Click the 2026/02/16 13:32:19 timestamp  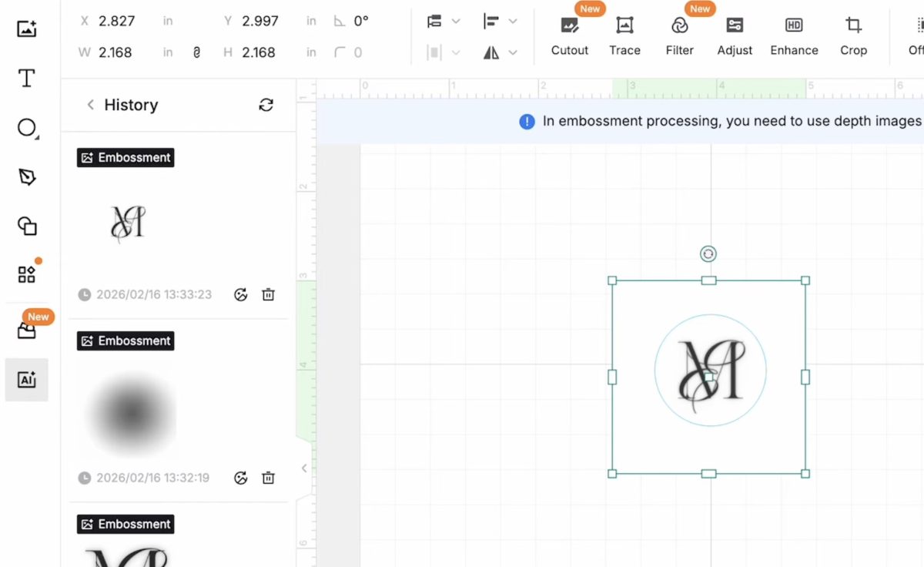152,478
